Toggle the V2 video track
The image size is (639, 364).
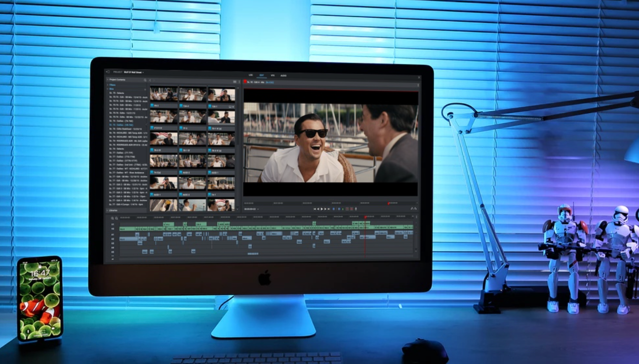(113, 229)
